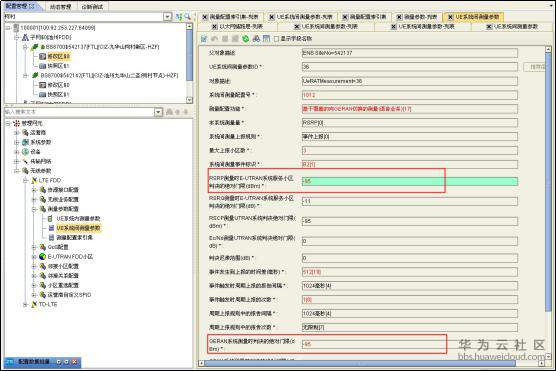Expand the QoS配置 tree node

(x=34, y=247)
